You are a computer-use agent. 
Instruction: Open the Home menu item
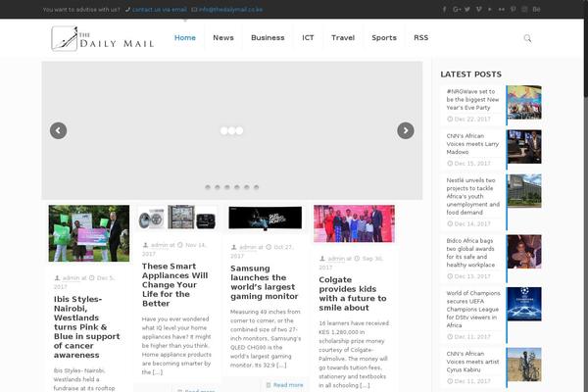tap(185, 38)
